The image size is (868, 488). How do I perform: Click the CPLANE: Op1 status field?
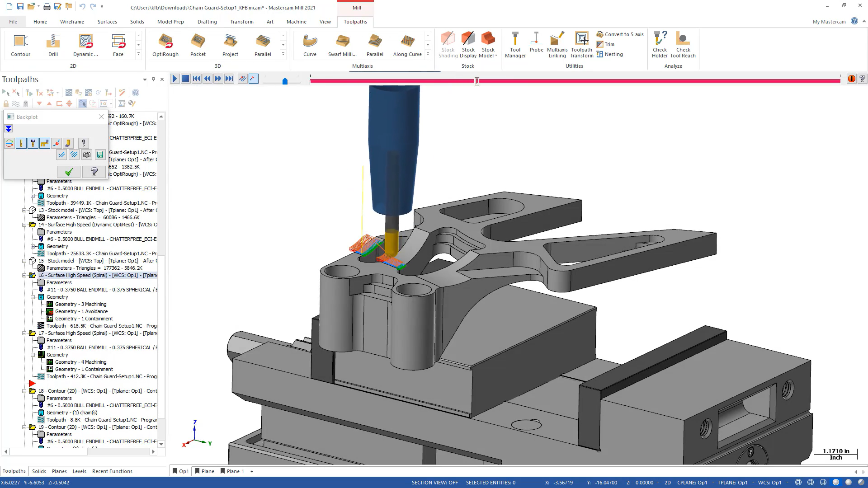pyautogui.click(x=692, y=483)
